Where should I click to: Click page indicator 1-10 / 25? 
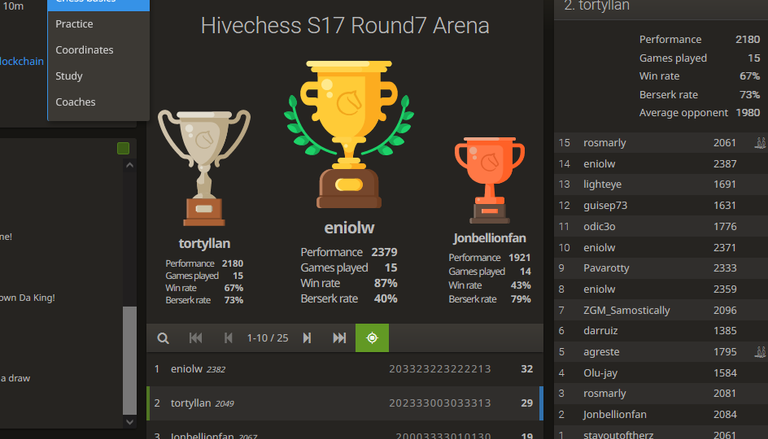(267, 338)
